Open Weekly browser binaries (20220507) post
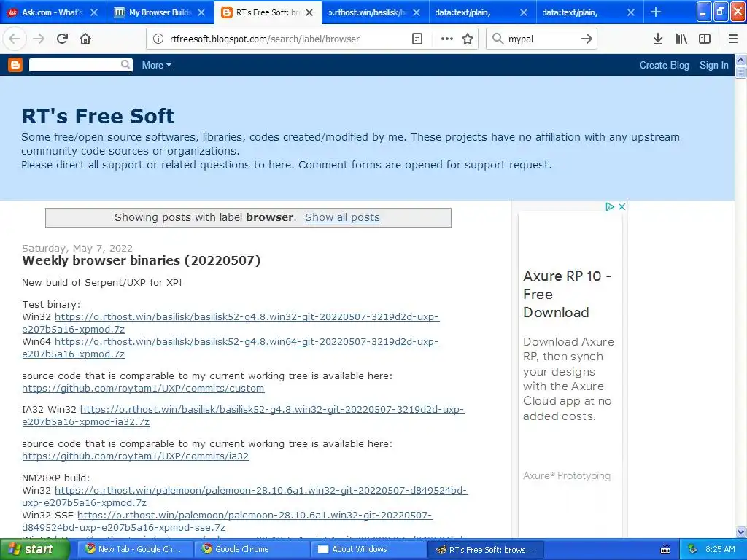The width and height of the screenshot is (747, 560). point(141,260)
